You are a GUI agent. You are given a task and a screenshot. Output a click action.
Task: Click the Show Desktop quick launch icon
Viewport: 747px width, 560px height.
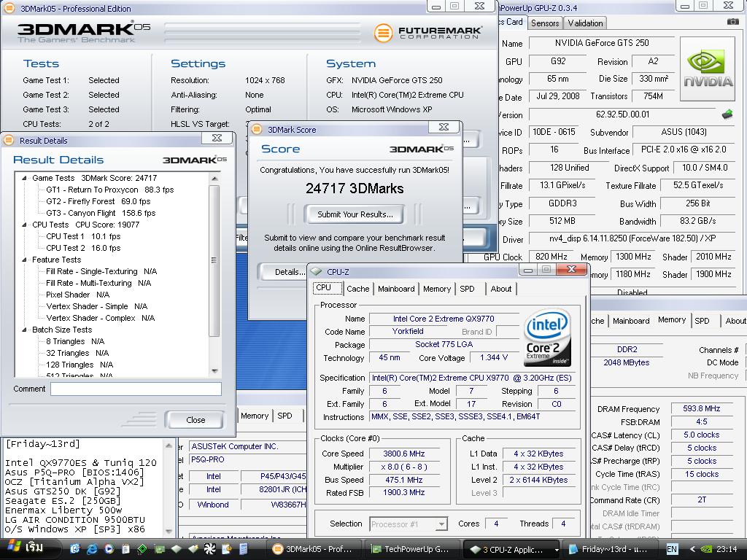tap(75, 549)
